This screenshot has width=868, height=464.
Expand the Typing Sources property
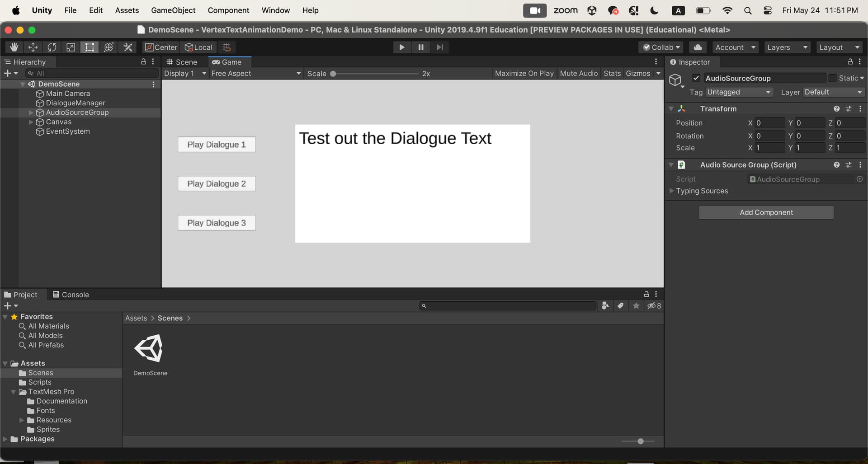[x=672, y=191]
